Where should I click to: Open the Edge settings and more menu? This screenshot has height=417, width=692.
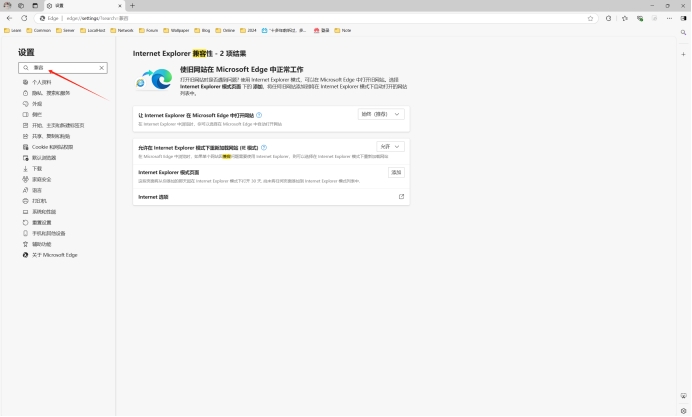pyautogui.click(x=667, y=18)
